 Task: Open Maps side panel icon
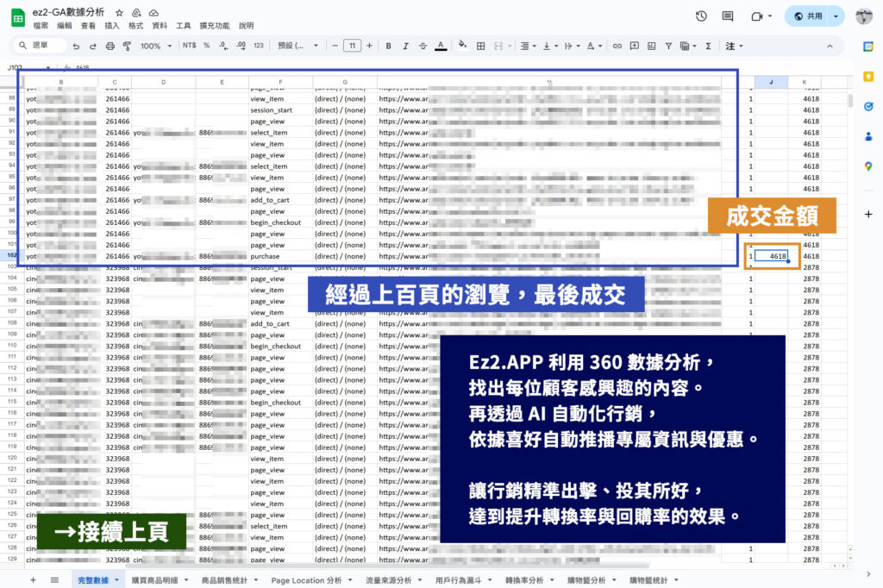(x=868, y=166)
